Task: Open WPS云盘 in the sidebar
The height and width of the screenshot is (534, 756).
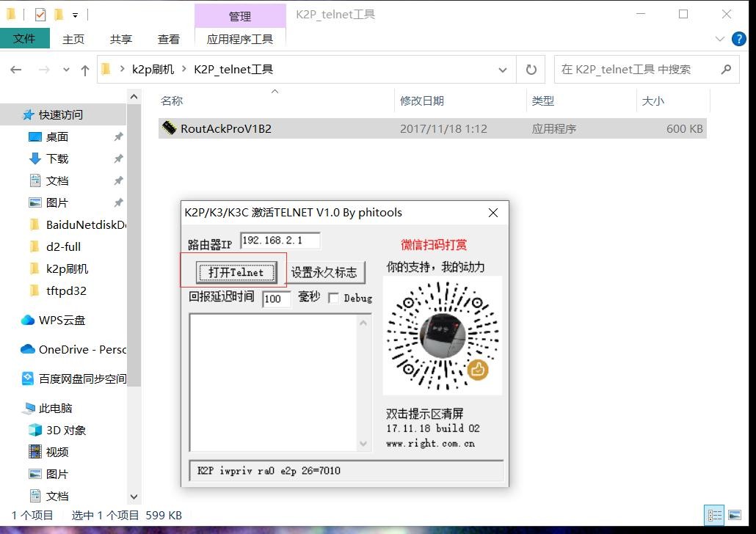Action: [62, 320]
